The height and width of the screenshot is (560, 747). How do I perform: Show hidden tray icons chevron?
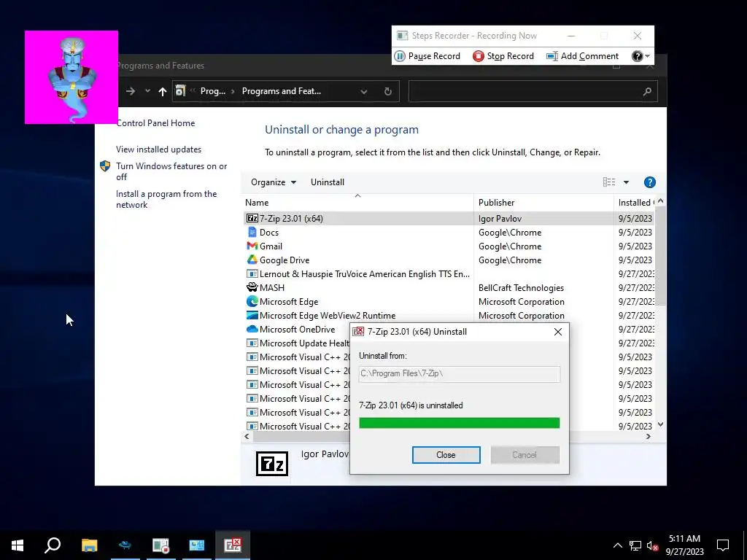[617, 545]
